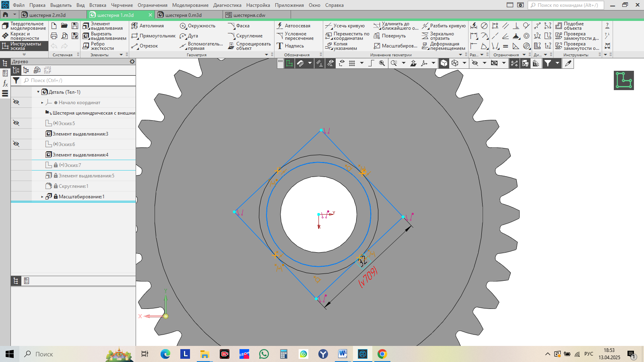The image size is (644, 362).
Task: Click the equality constraint icon
Action: (x=506, y=46)
